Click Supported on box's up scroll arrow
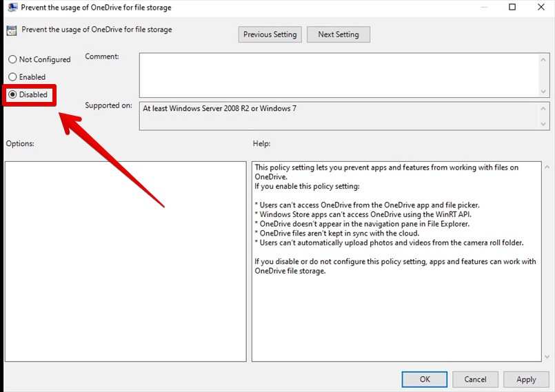 (545, 108)
